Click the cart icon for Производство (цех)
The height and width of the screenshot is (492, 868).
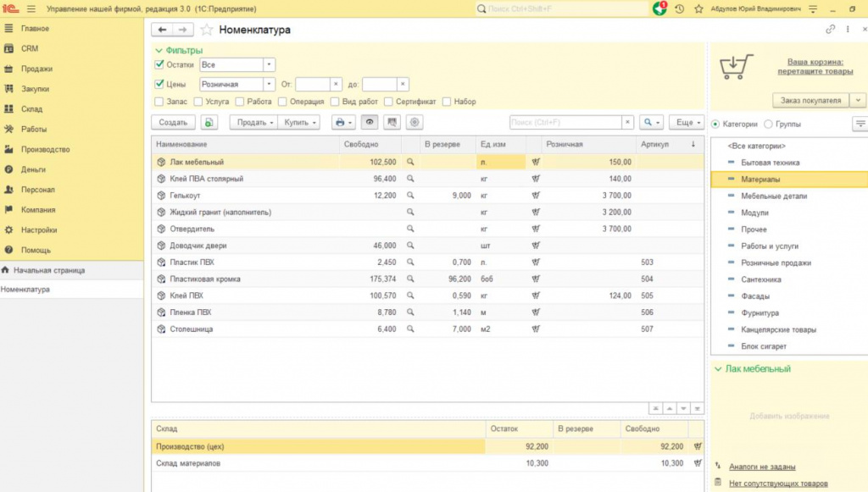click(698, 446)
